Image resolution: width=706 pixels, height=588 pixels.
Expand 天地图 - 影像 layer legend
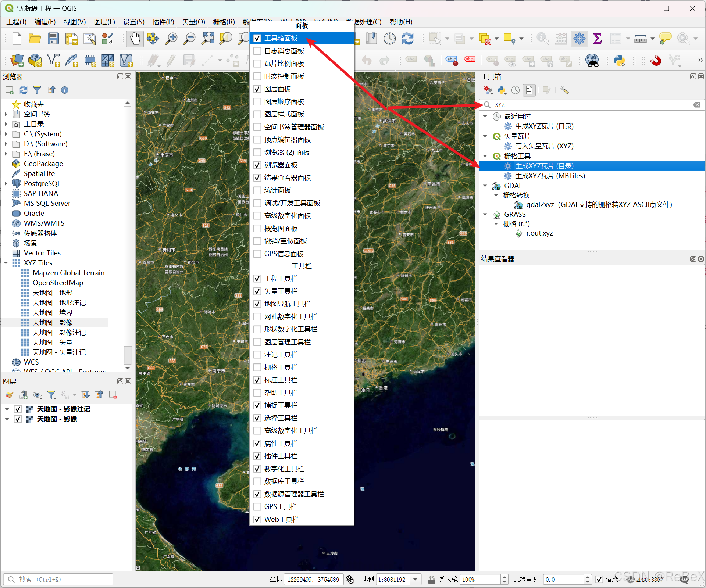[x=7, y=419]
